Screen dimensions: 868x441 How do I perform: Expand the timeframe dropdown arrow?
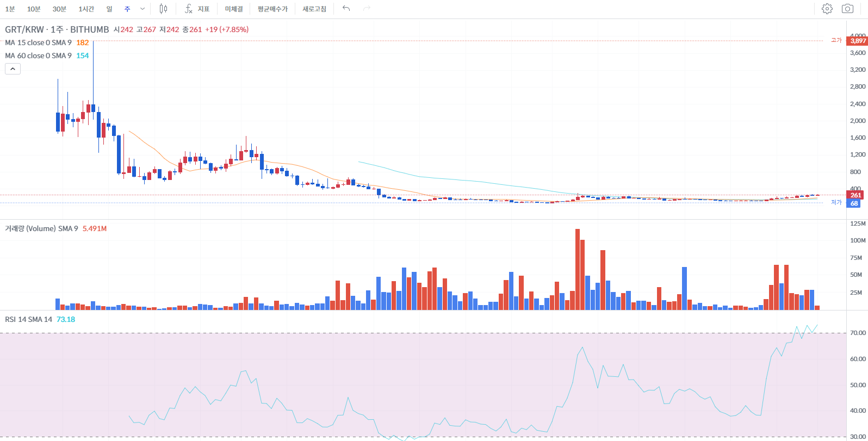[142, 9]
